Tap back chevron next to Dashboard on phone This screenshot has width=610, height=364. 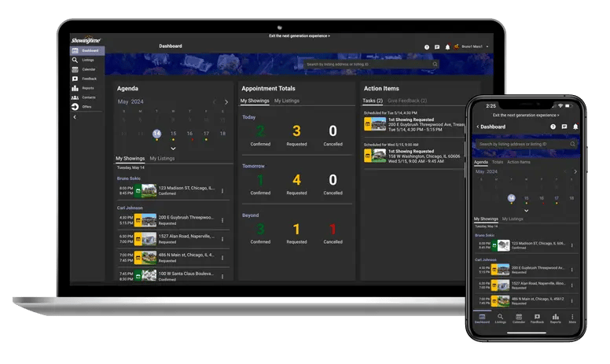tap(478, 127)
